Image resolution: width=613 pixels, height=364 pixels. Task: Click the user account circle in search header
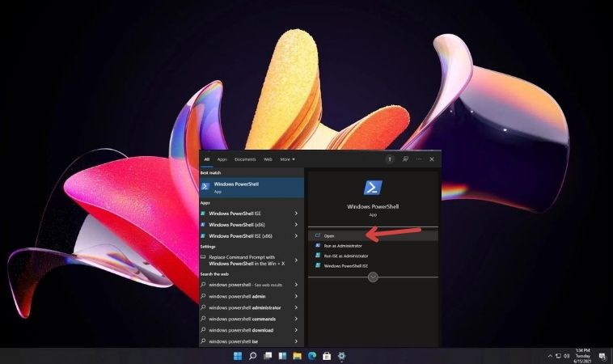click(x=389, y=159)
